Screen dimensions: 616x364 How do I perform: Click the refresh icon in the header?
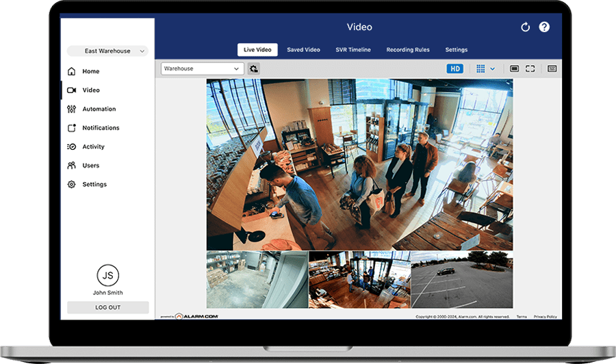tap(525, 27)
